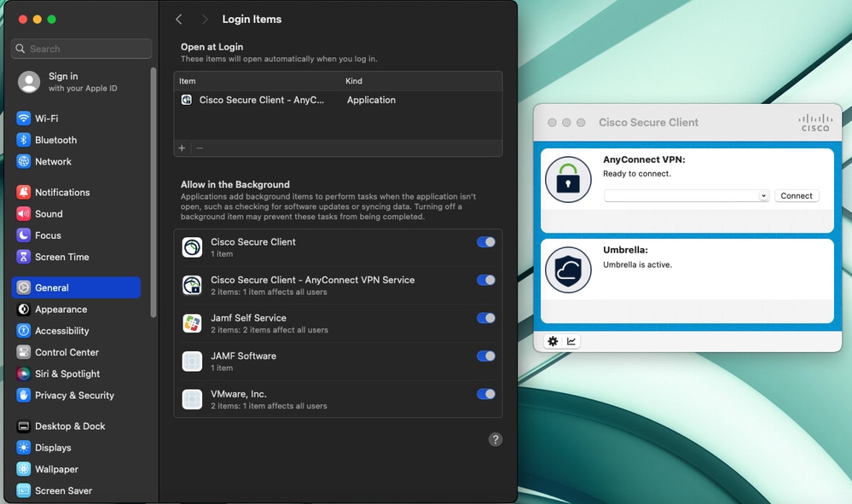Image resolution: width=852 pixels, height=504 pixels.
Task: Open the statistics graph icon
Action: 571,341
